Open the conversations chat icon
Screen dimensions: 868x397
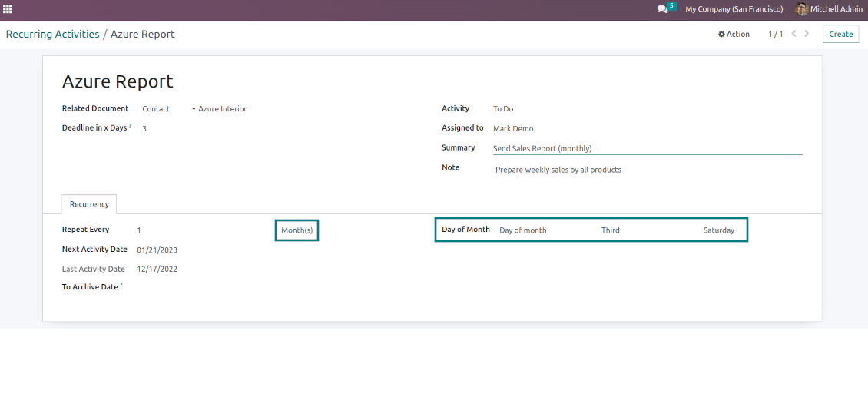pos(662,9)
